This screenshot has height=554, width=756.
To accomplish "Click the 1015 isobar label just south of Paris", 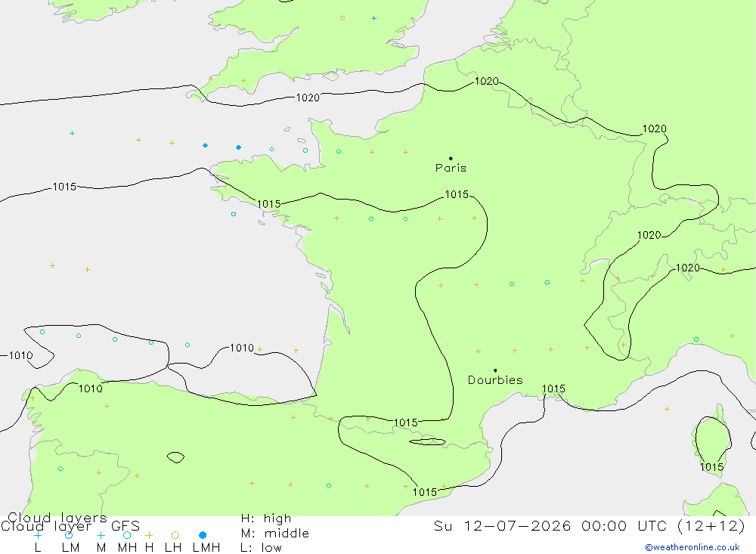I will 457,194.
